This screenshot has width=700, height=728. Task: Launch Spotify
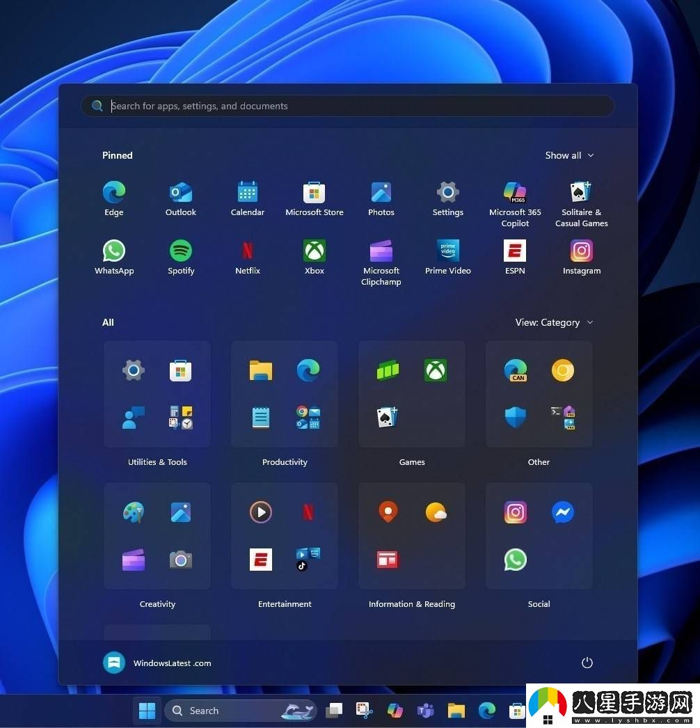[x=180, y=251]
